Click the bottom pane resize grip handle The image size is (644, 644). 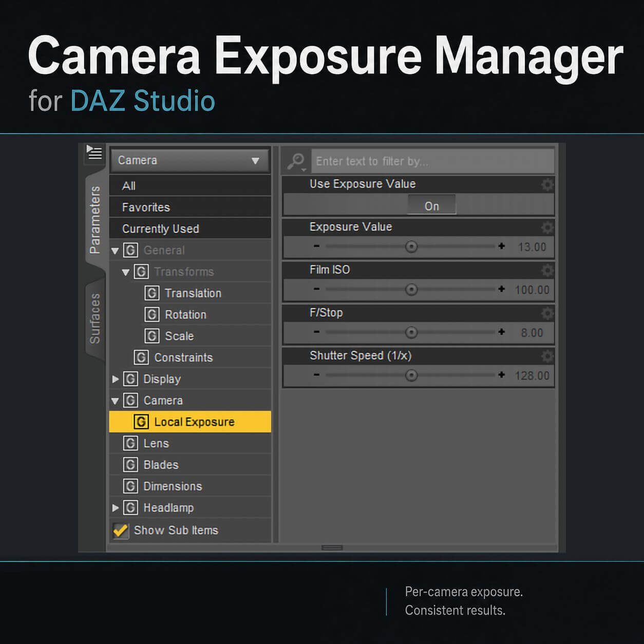click(x=332, y=548)
